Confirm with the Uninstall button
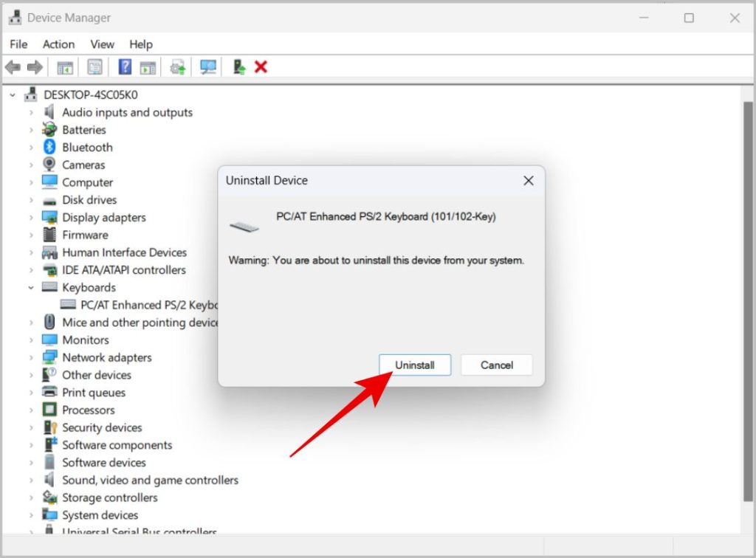The image size is (756, 558). (415, 365)
